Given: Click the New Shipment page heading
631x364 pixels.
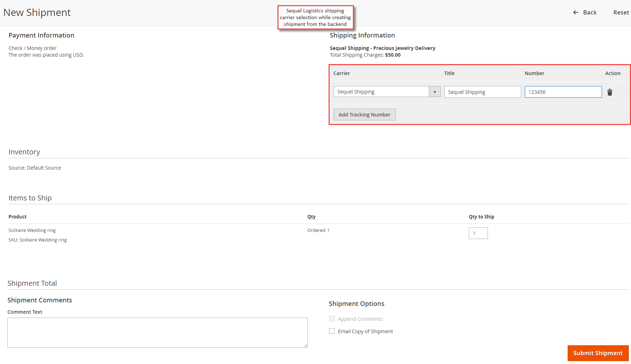Looking at the screenshot, I should (x=37, y=12).
